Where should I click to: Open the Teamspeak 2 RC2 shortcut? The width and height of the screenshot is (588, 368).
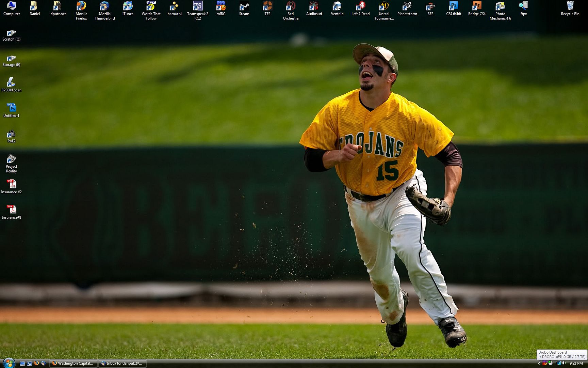197,6
